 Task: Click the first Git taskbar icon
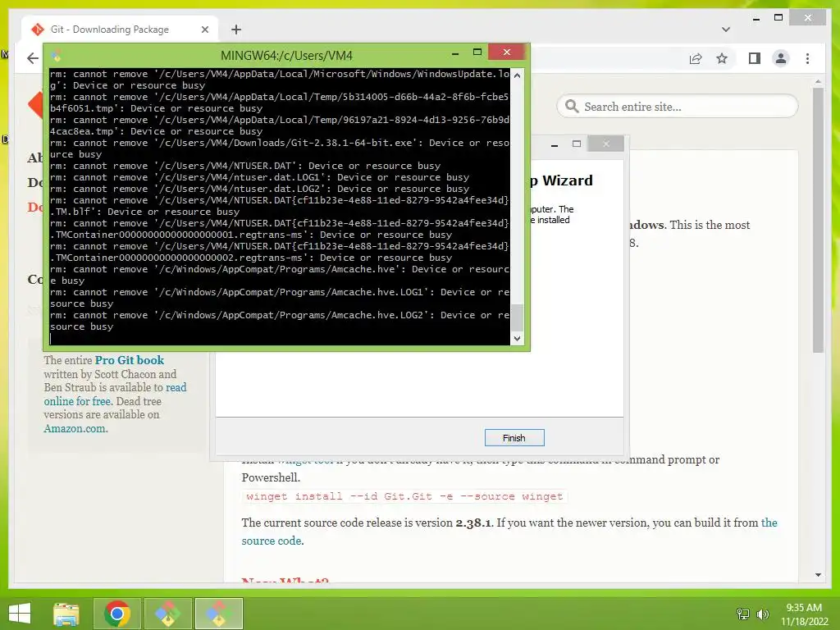[x=167, y=614]
